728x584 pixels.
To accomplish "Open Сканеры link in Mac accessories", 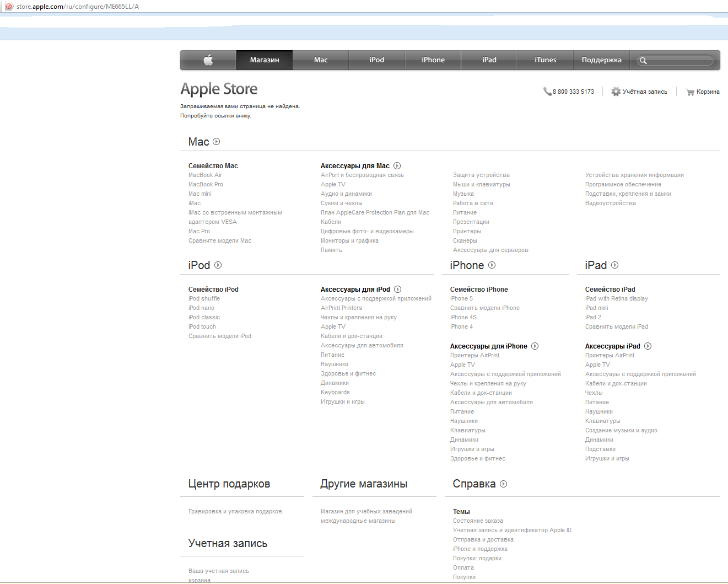I will click(465, 241).
